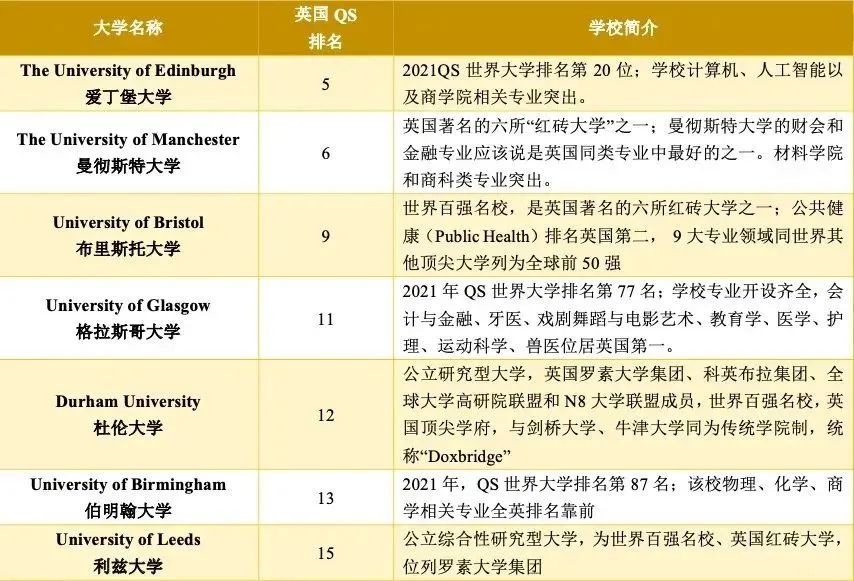Select the ranking cell showing 11

[325, 318]
